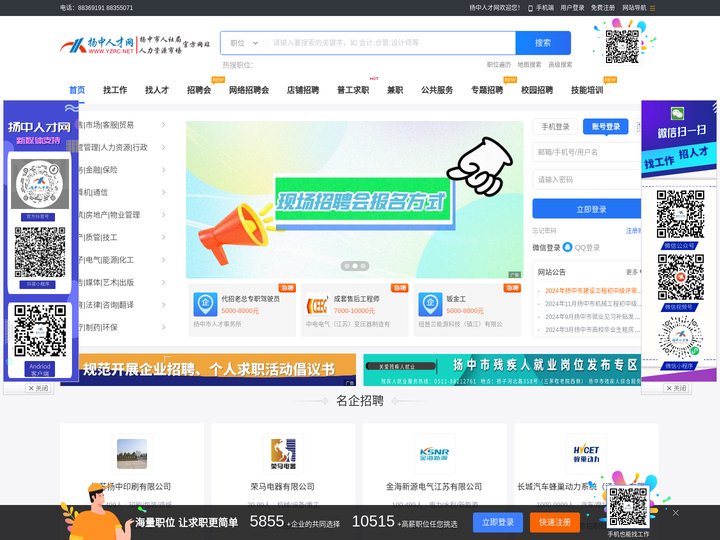Click the 忘记密码 link

[544, 231]
